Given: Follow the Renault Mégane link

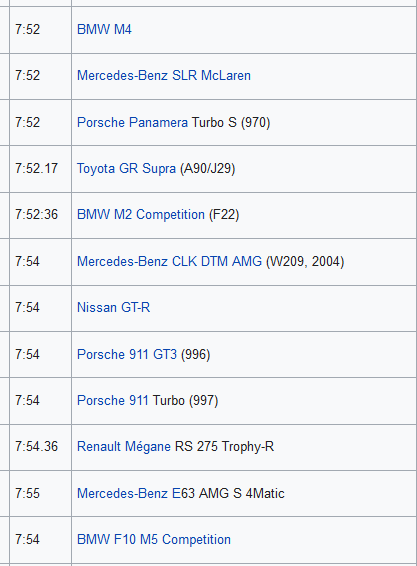Looking at the screenshot, I should [x=123, y=447].
